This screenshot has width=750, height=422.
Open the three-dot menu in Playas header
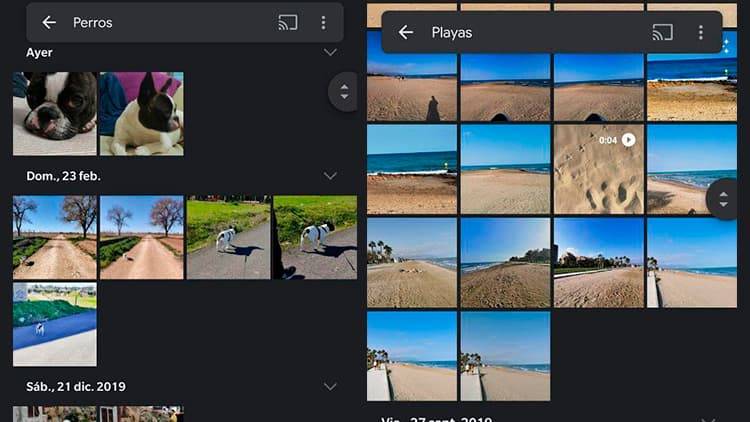tap(700, 32)
